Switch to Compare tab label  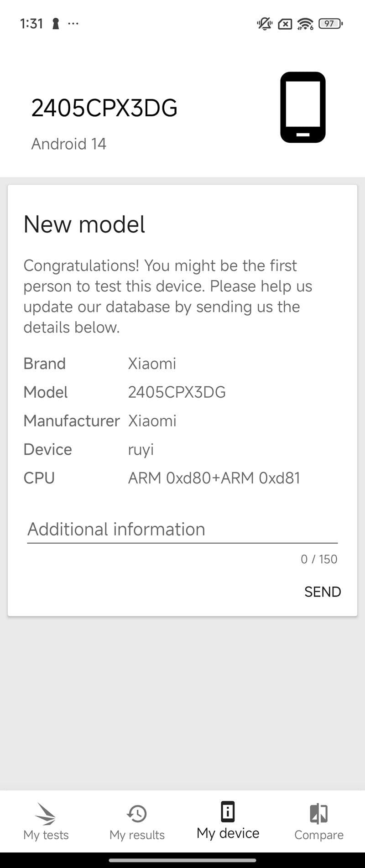[x=319, y=835]
